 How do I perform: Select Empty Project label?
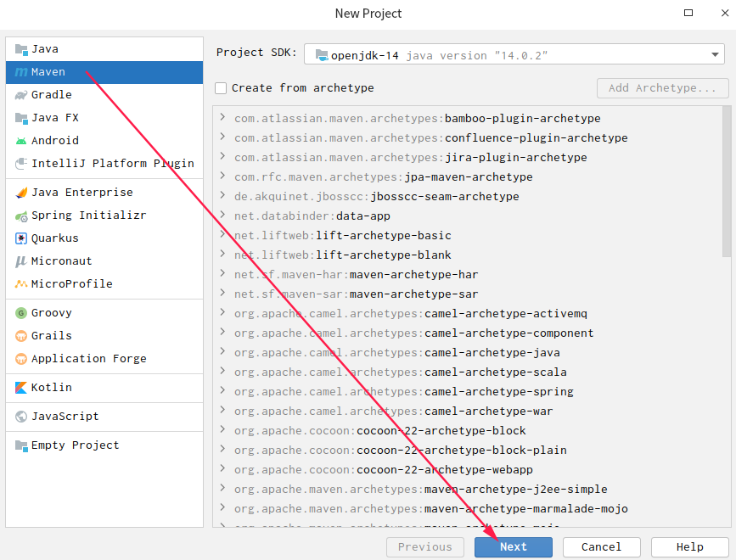[x=76, y=445]
